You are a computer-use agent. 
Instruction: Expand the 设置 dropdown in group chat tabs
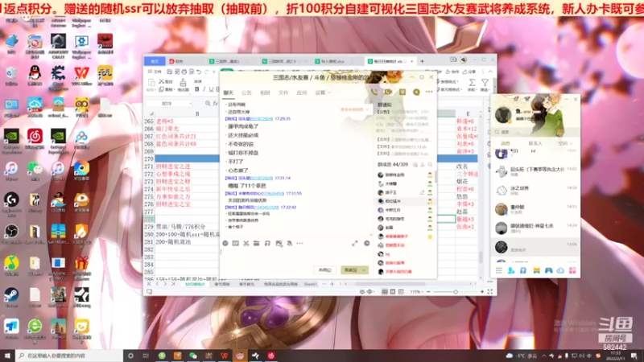[329, 93]
